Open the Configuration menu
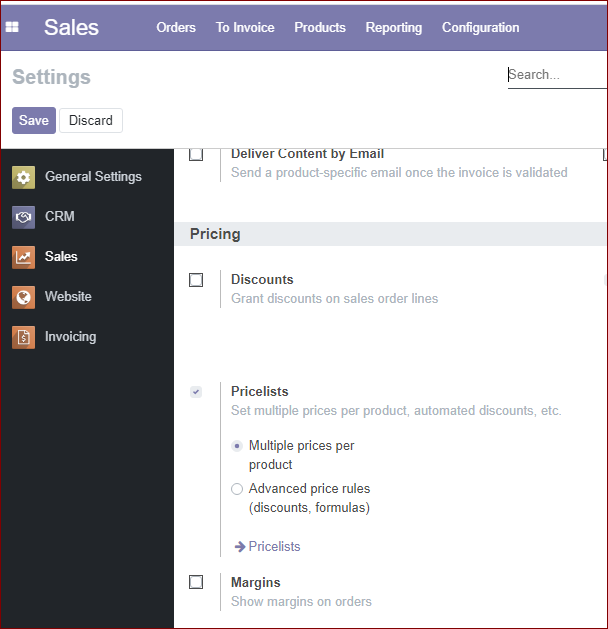 click(x=480, y=27)
